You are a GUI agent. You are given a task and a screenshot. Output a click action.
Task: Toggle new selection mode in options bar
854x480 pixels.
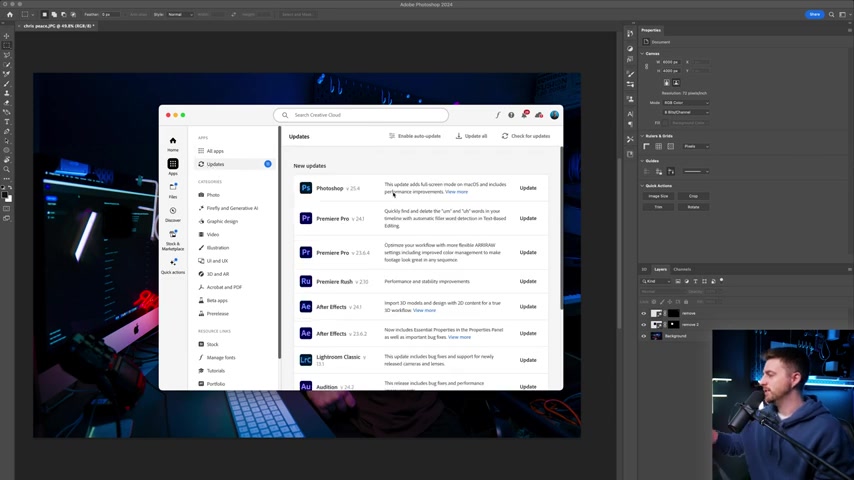[x=45, y=15]
